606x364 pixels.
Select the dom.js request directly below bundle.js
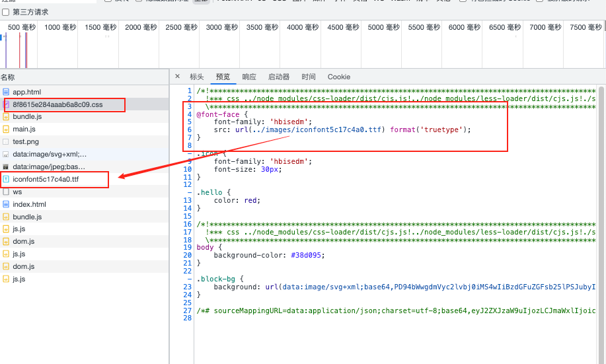84,242
